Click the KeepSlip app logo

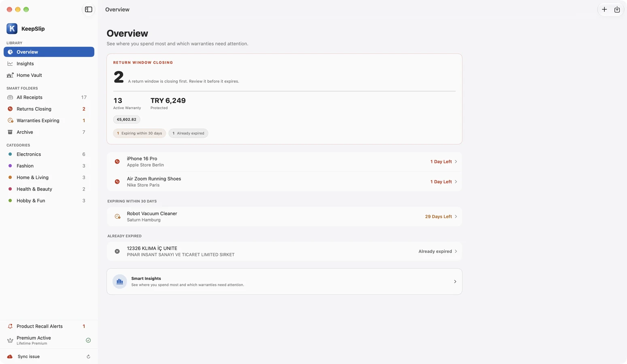click(12, 28)
